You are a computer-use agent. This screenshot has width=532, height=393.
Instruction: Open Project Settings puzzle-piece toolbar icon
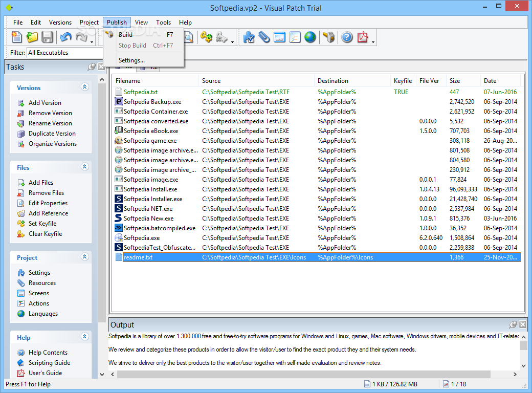click(x=249, y=37)
